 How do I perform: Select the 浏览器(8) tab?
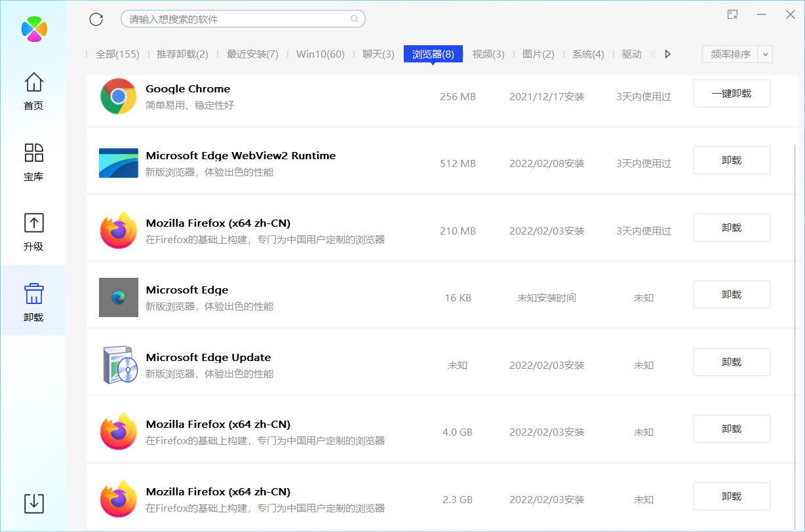(x=433, y=54)
